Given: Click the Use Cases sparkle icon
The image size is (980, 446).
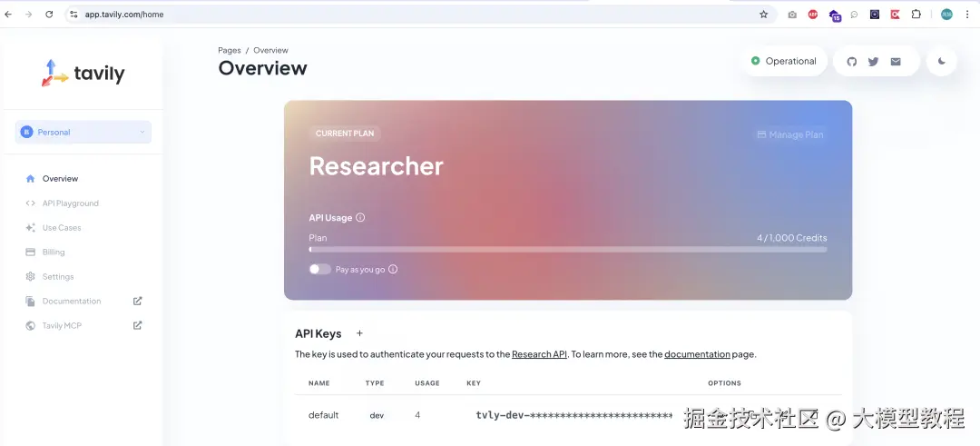Looking at the screenshot, I should [30, 228].
